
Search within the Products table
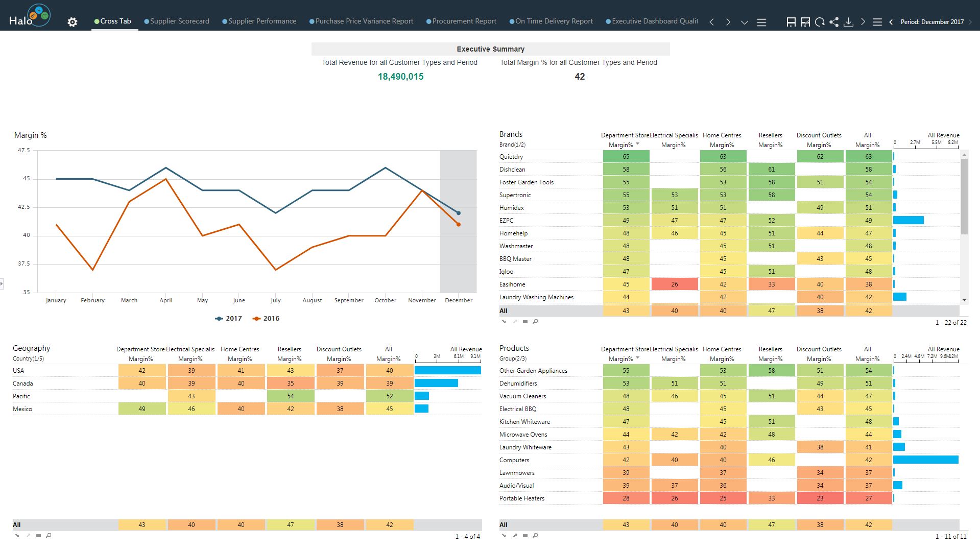(535, 536)
